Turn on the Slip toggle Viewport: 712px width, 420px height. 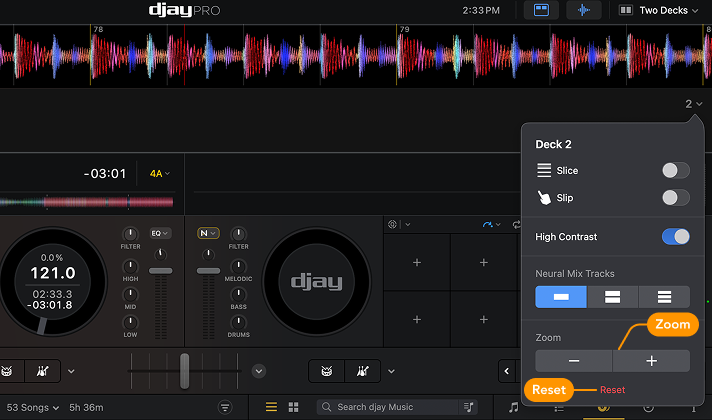676,198
